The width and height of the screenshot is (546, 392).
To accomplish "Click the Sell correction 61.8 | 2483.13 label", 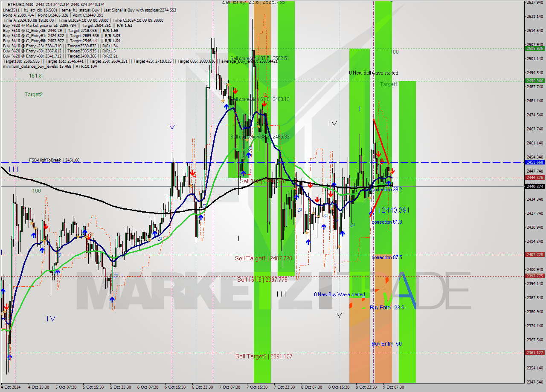I will click(x=260, y=99).
